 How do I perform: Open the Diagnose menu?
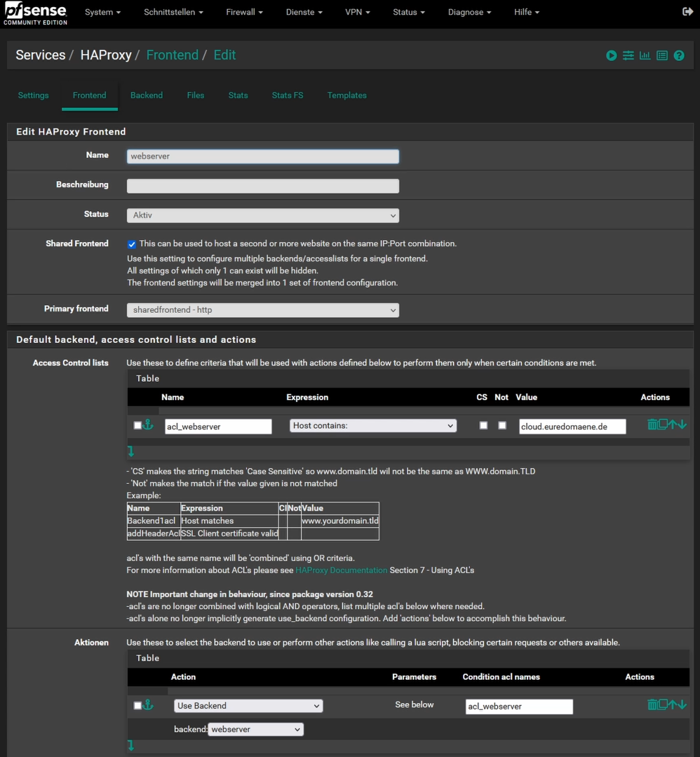pos(469,12)
